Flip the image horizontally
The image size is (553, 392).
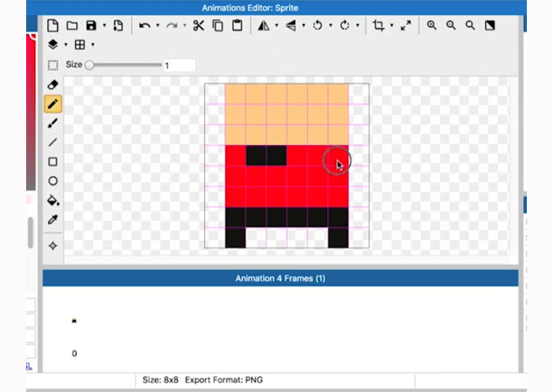click(263, 25)
